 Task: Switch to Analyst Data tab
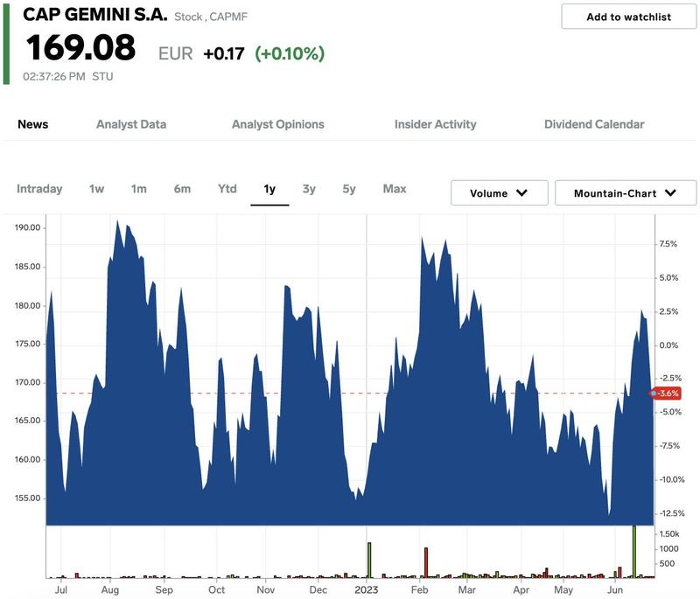131,124
